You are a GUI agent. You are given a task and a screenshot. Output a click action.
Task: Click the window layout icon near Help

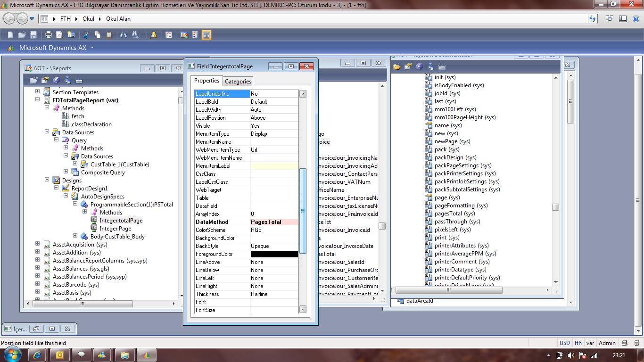point(623,19)
